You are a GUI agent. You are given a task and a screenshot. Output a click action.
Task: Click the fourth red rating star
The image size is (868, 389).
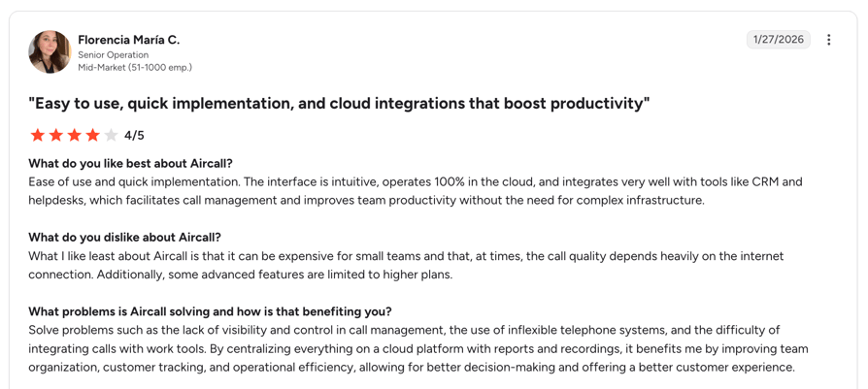pyautogui.click(x=92, y=135)
